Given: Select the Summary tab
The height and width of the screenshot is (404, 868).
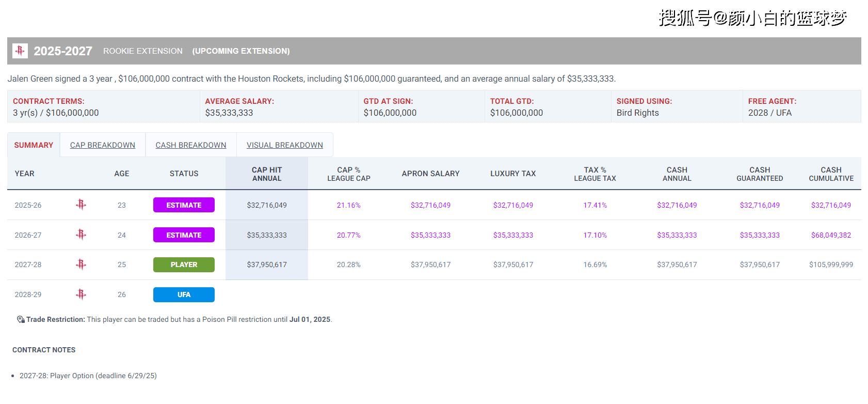Looking at the screenshot, I should click(x=34, y=145).
